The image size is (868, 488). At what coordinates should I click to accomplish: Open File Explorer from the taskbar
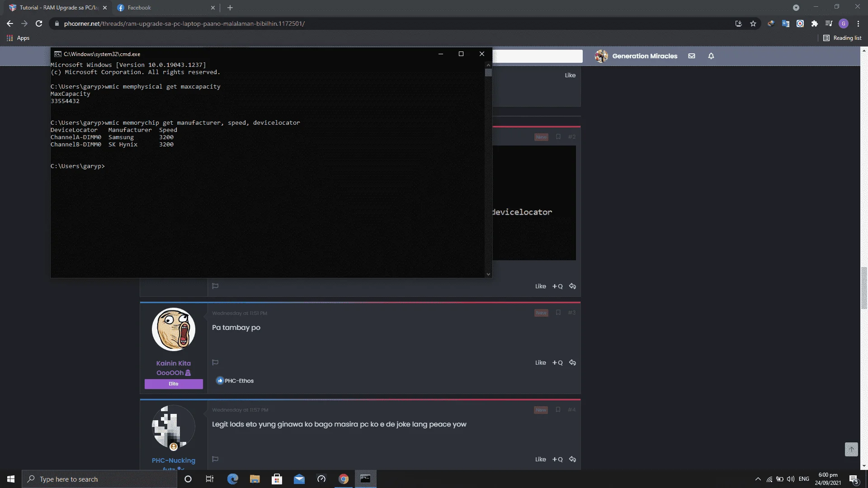(x=255, y=479)
